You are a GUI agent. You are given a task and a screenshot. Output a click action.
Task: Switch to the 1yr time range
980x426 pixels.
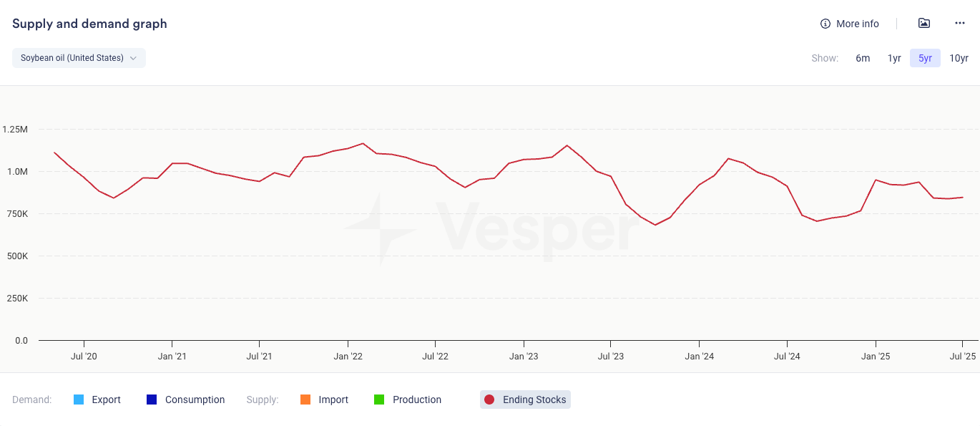[x=894, y=58]
